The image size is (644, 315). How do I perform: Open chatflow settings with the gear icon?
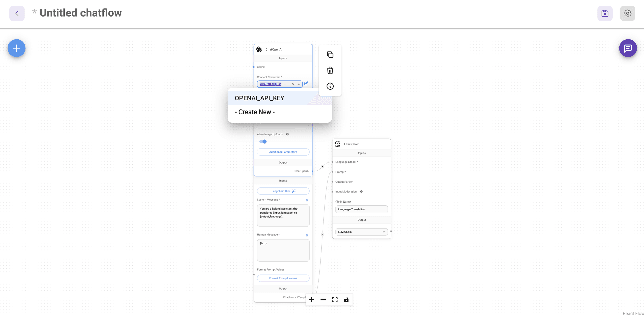[627, 13]
